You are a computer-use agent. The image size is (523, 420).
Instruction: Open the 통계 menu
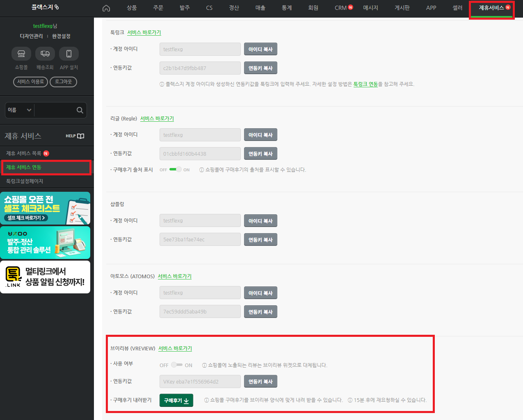287,8
